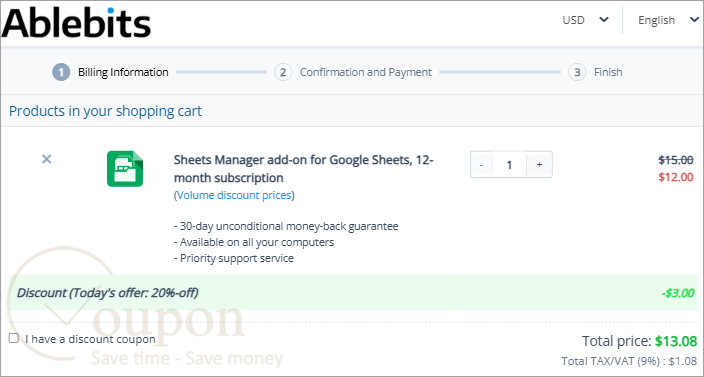
Task: Click the "30-day unconditional money-back guarantee" line
Action: [x=286, y=226]
